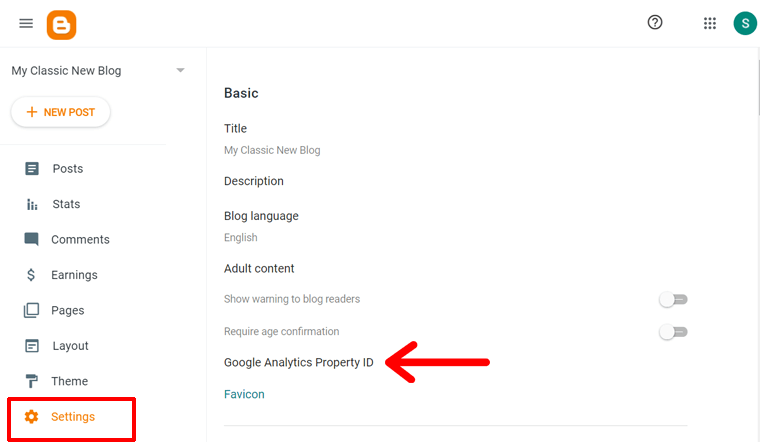Open the account avatar 'S'
Screen dimensions: 760x442
point(744,23)
